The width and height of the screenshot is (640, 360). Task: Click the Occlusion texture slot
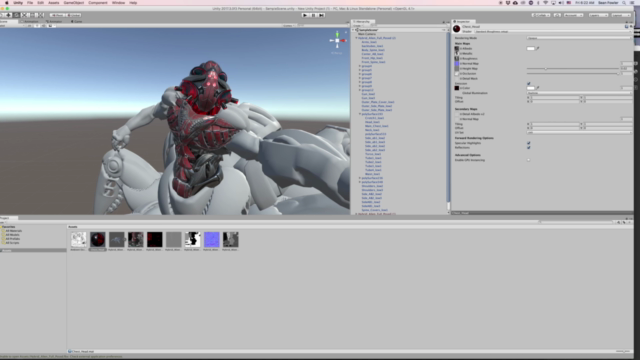pyautogui.click(x=457, y=74)
